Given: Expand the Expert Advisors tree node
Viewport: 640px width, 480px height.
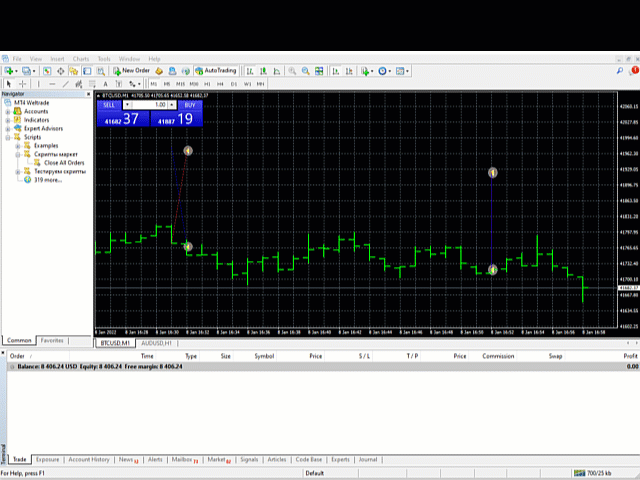Looking at the screenshot, I should click(8, 129).
